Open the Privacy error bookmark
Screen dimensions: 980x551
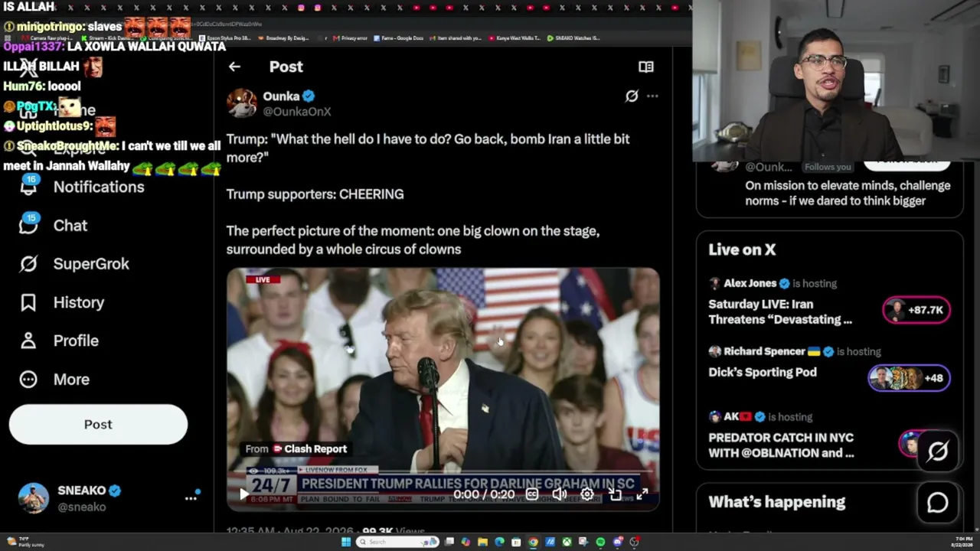coord(351,37)
